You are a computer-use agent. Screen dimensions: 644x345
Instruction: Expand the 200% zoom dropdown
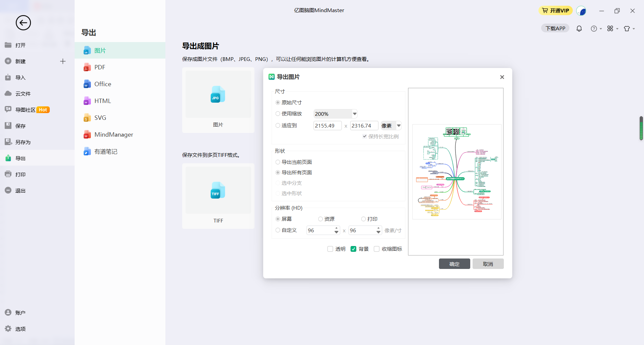355,114
